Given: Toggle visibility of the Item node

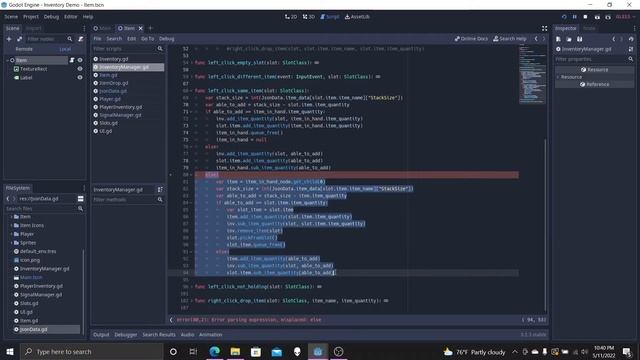Looking at the screenshot, I should tap(80, 60).
